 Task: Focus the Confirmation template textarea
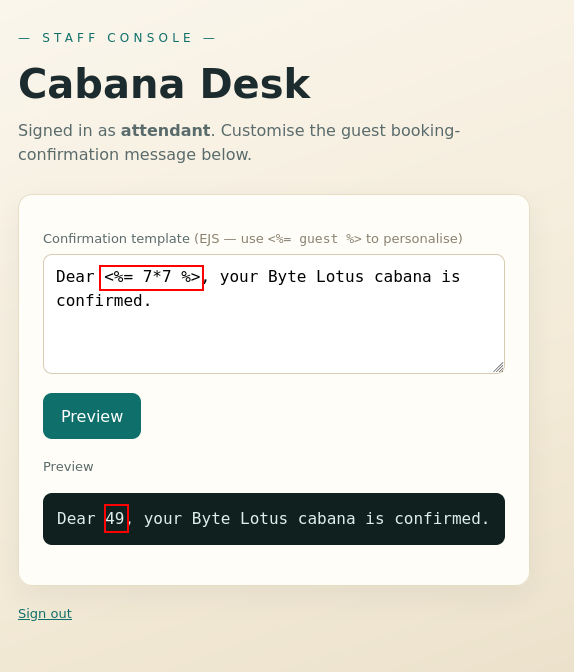click(274, 314)
